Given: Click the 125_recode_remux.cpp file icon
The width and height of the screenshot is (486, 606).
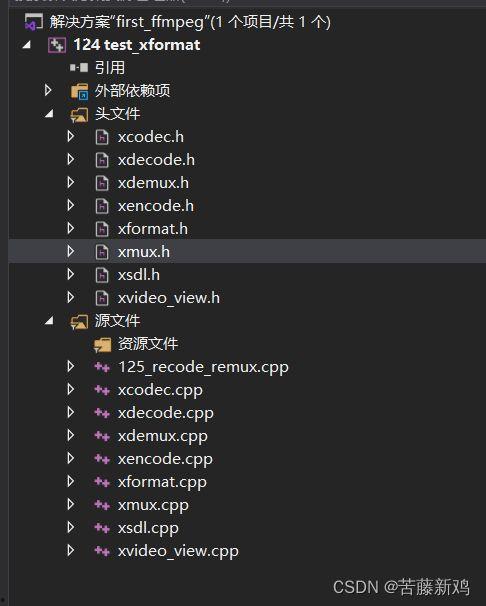Looking at the screenshot, I should click(102, 367).
